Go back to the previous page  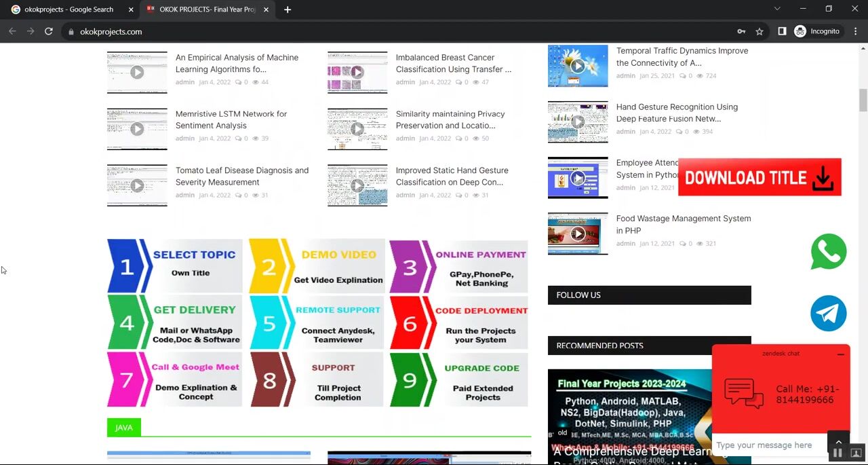click(x=12, y=31)
